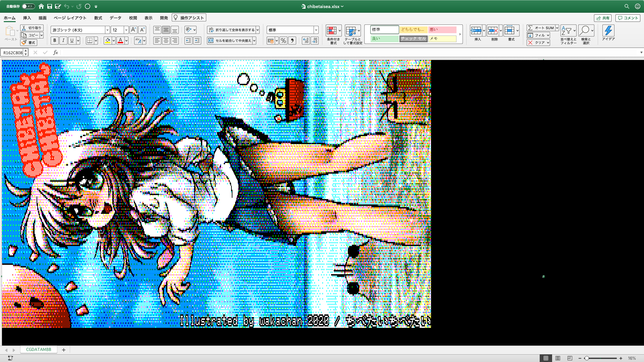Screen dimensions: 644x362
Task: Toggle top vertical alignment
Action: 157,30
